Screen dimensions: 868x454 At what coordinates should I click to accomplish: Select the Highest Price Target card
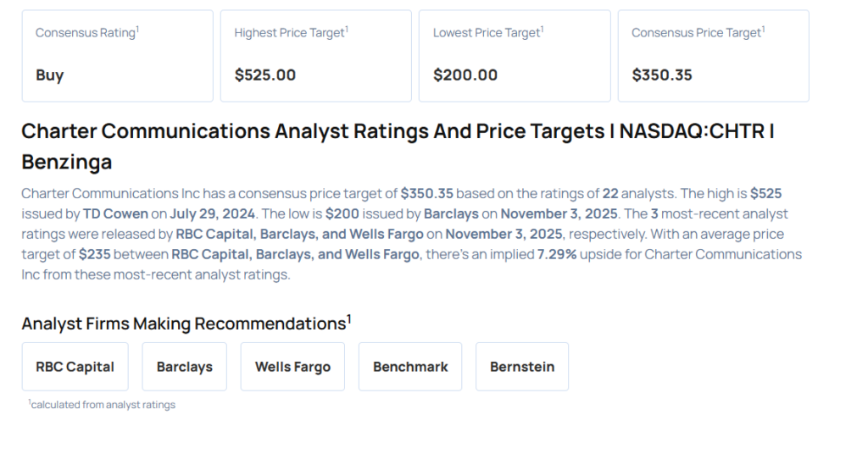(315, 56)
